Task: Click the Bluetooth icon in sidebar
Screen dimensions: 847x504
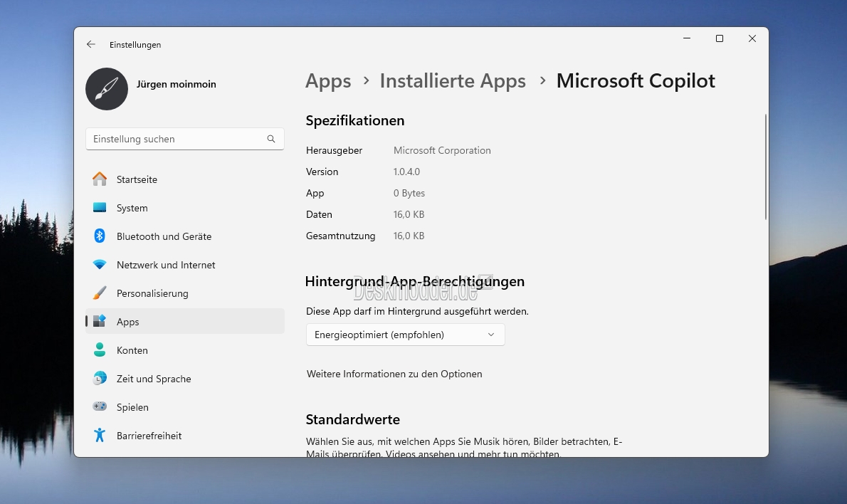Action: point(100,236)
